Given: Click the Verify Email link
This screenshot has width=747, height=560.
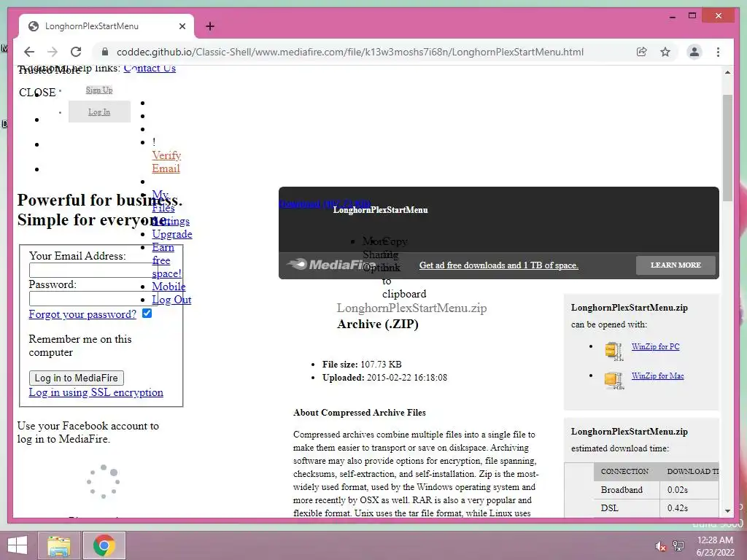Looking at the screenshot, I should [166, 162].
